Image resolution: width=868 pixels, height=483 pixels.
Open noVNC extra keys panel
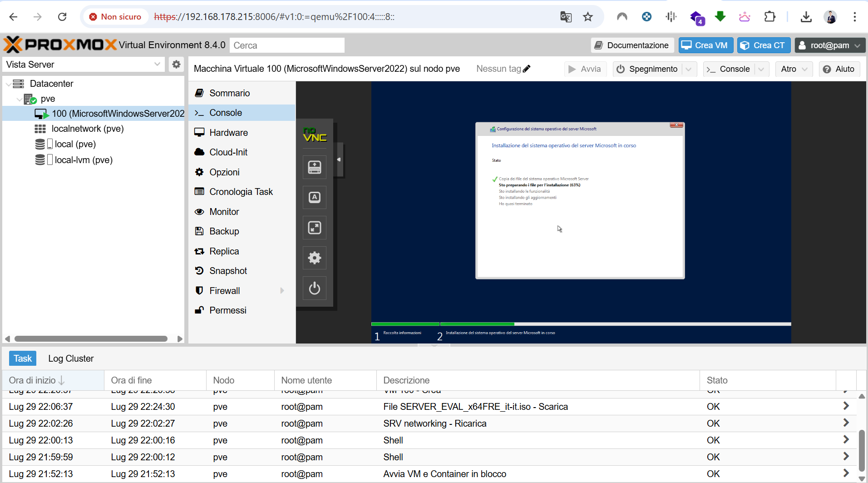[314, 167]
